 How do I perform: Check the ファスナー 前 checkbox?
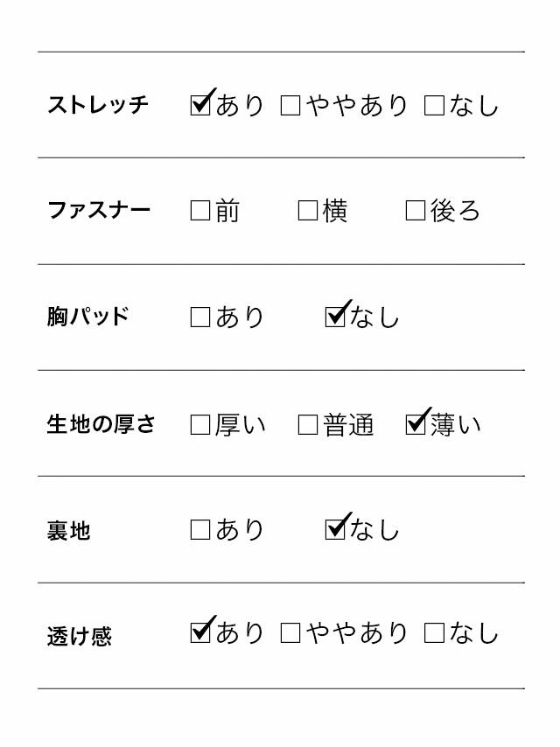click(x=200, y=211)
